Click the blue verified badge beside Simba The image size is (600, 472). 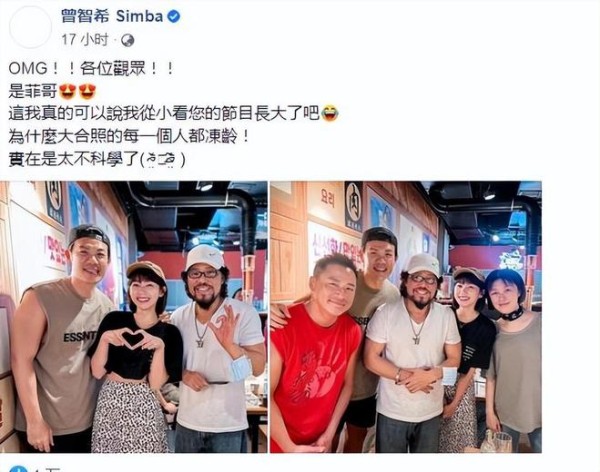pyautogui.click(x=173, y=17)
